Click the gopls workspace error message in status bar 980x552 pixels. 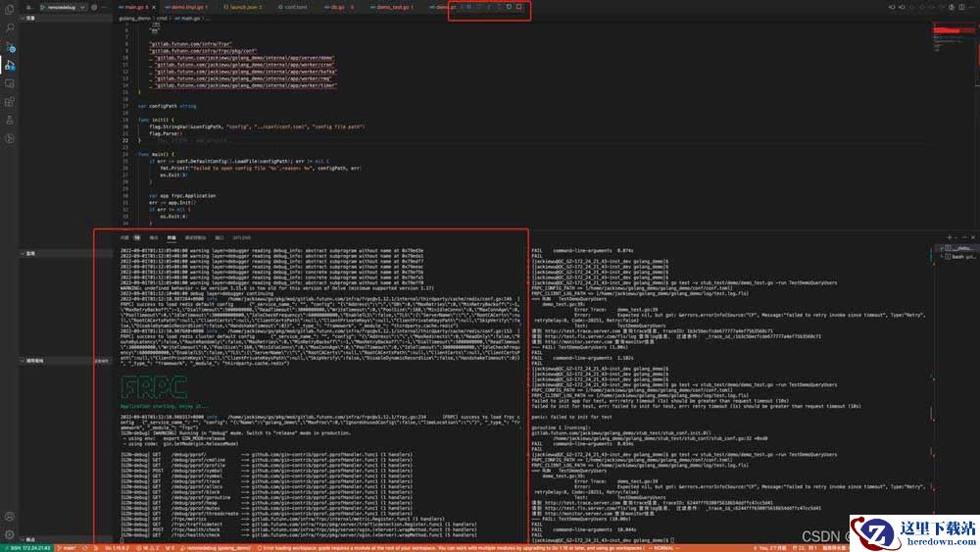tap(450, 548)
